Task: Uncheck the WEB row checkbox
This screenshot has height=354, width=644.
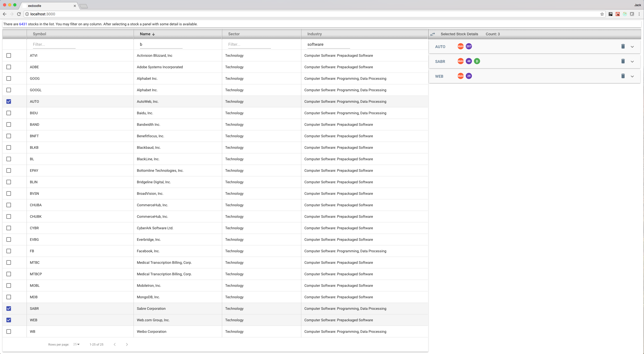Action: 9,320
